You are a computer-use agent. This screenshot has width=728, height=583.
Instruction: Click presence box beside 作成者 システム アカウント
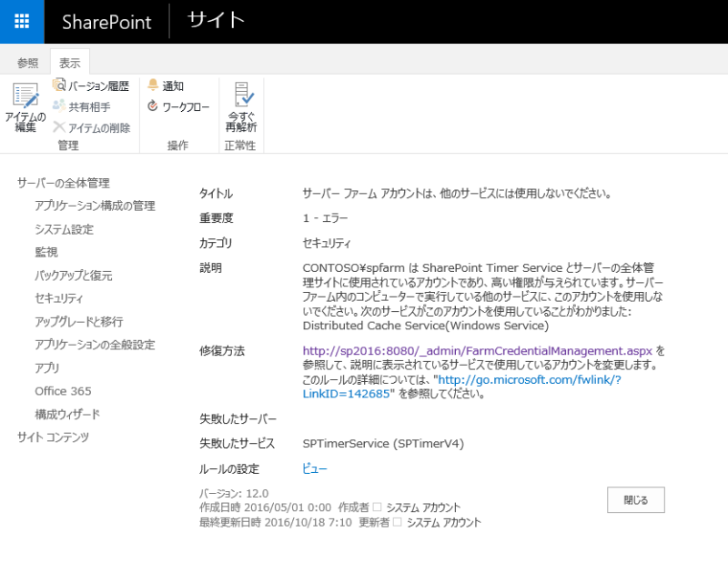(377, 507)
